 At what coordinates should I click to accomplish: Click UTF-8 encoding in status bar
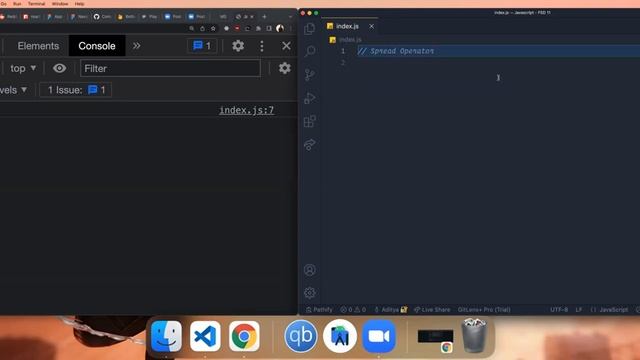tap(559, 310)
